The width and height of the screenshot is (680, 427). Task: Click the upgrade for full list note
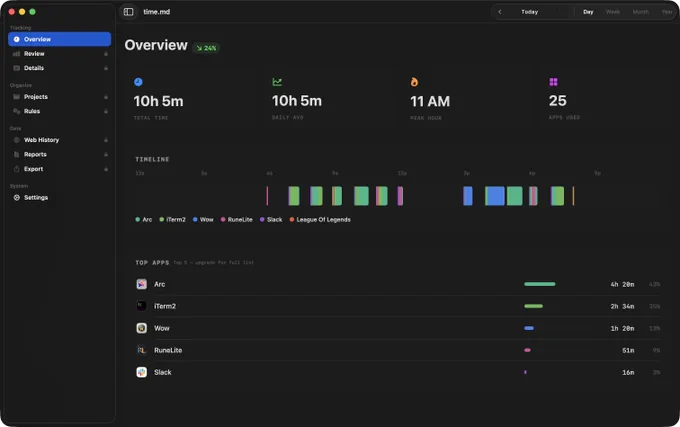(213, 263)
